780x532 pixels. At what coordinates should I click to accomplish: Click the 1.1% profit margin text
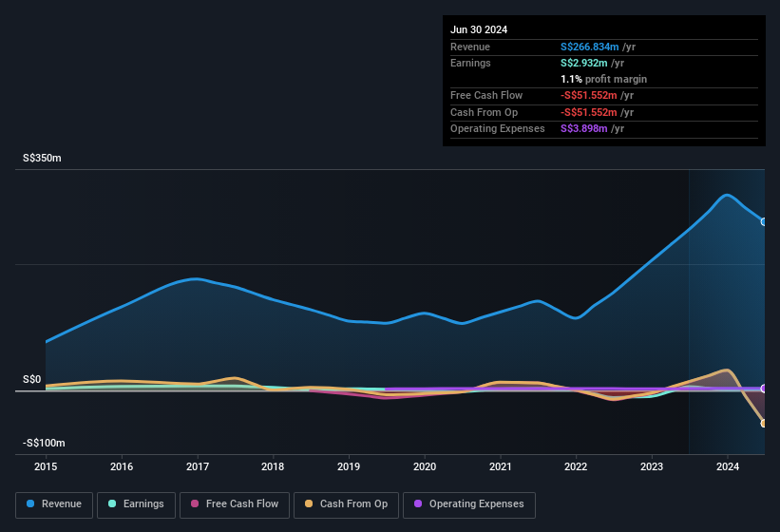pyautogui.click(x=603, y=79)
